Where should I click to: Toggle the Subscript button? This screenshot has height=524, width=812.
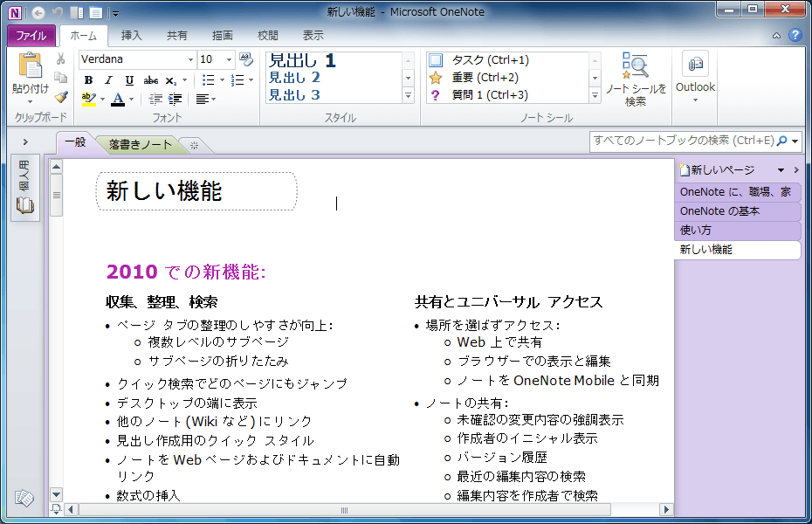click(171, 80)
